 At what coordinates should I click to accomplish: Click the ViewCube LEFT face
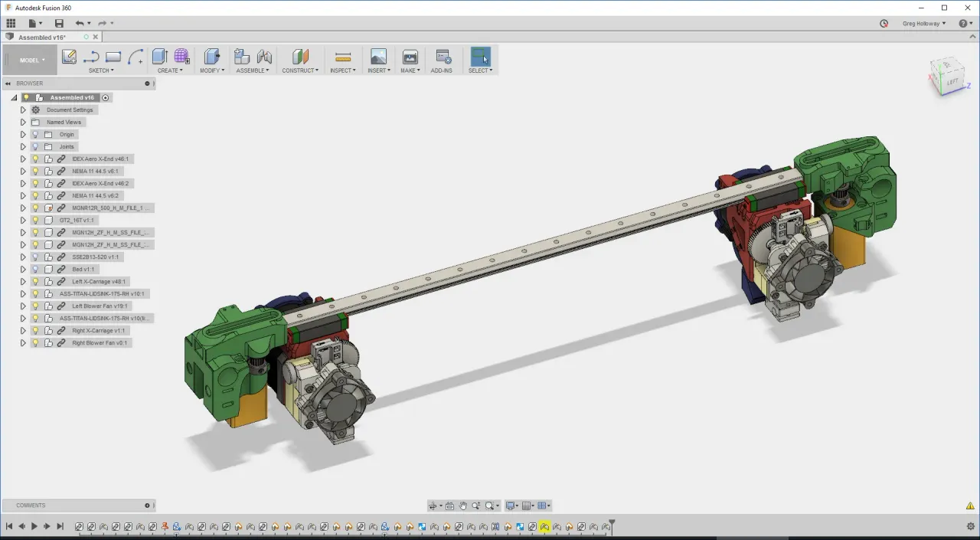[952, 81]
